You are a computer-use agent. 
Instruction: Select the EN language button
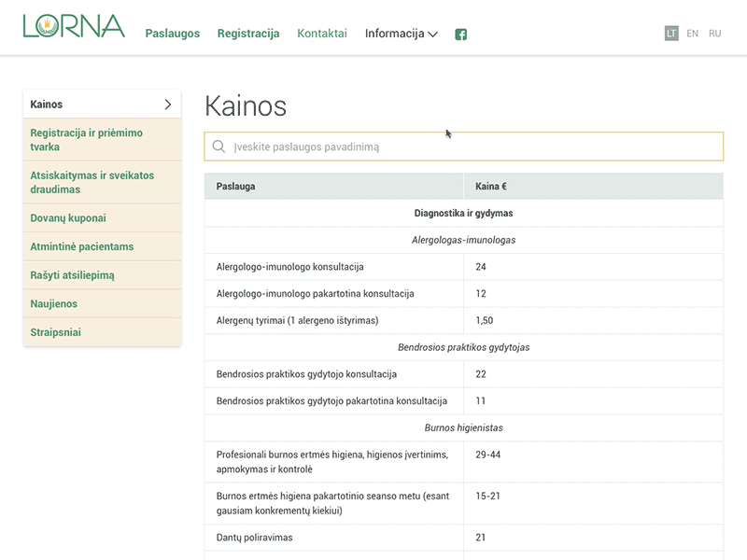693,33
